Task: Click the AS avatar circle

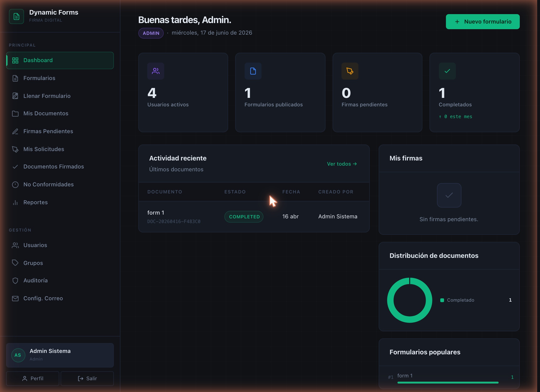Action: (18, 355)
